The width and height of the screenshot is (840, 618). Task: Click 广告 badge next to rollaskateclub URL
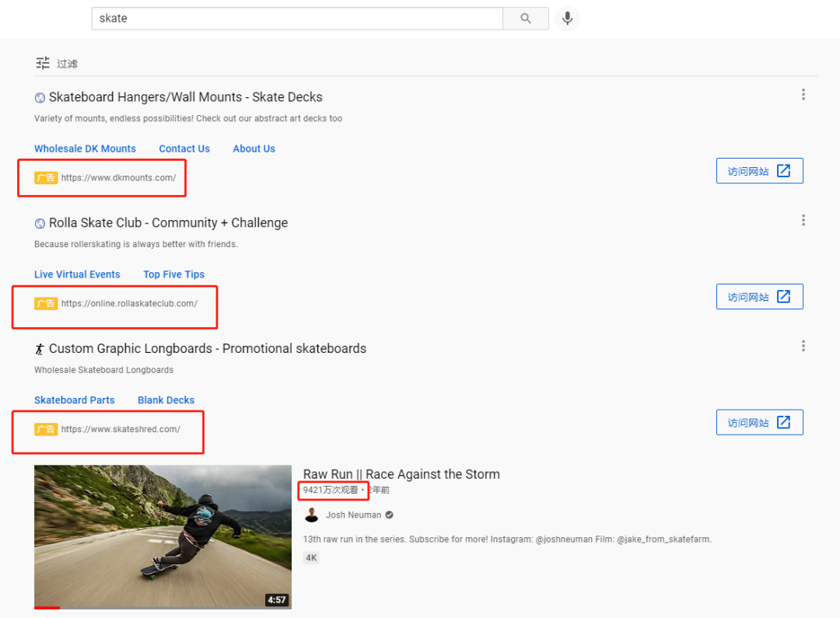pos(46,304)
